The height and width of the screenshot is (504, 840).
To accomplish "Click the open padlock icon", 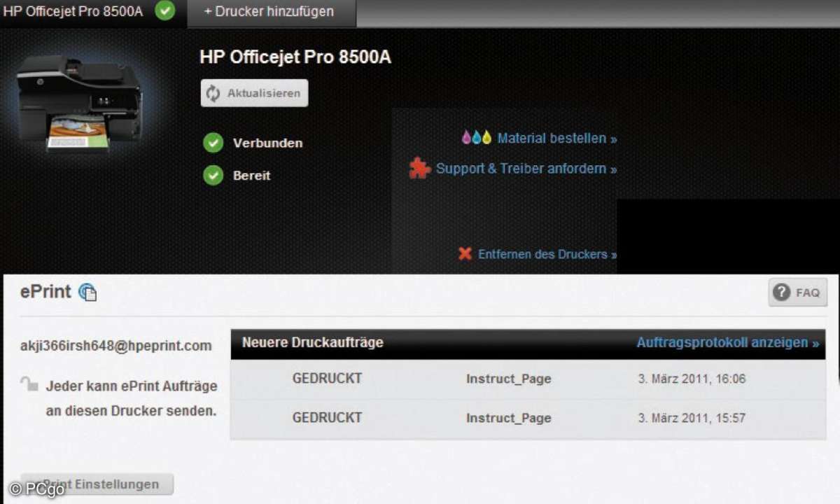I will click(x=29, y=384).
